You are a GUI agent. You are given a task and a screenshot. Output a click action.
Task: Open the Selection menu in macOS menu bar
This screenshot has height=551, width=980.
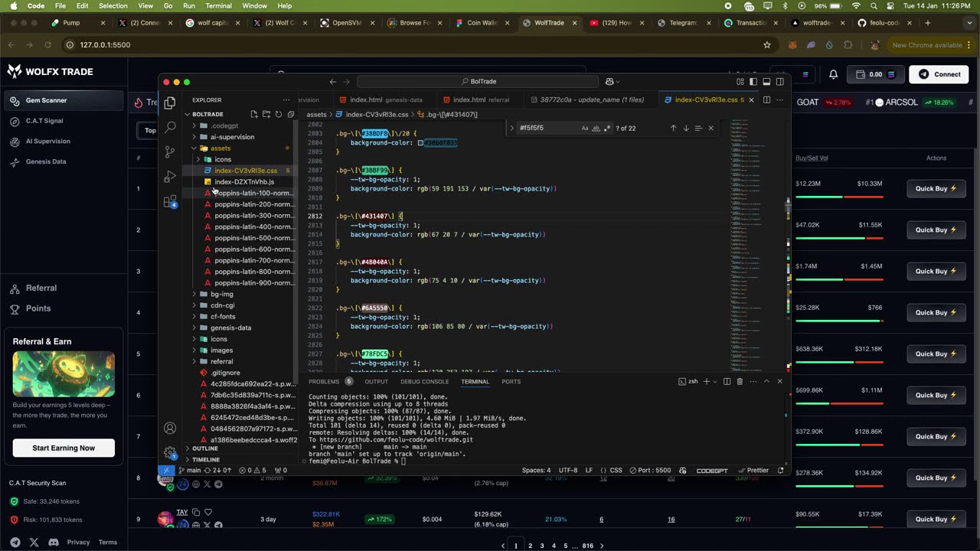tap(113, 6)
